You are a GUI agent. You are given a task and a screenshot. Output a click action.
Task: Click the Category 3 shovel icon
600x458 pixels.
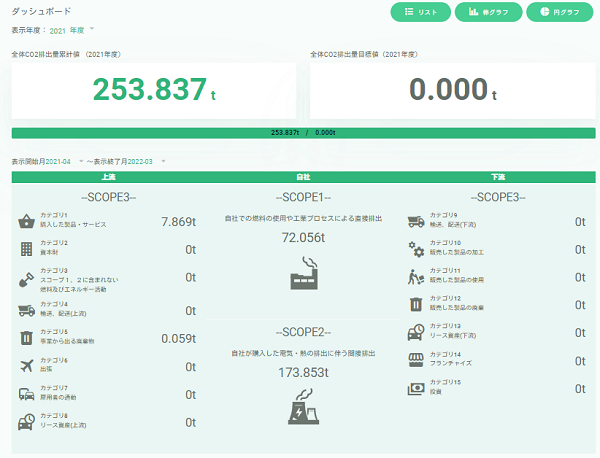(x=26, y=280)
